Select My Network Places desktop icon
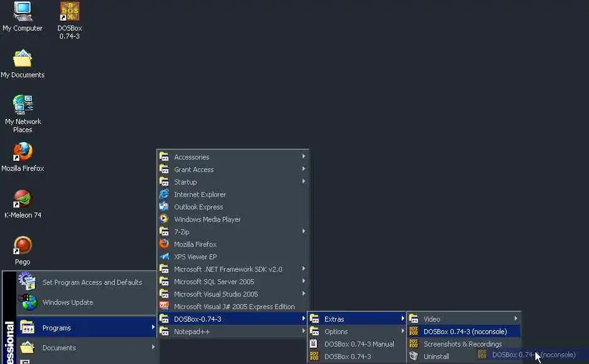The height and width of the screenshot is (364, 589). click(x=22, y=114)
